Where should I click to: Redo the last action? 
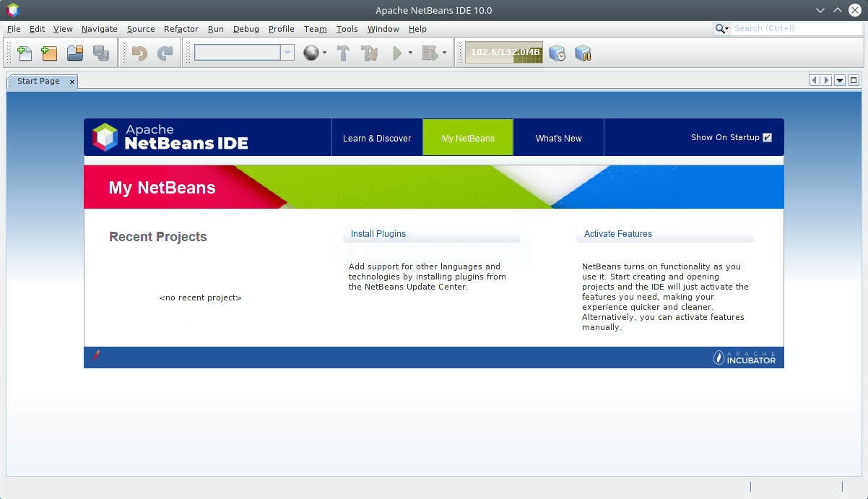166,52
